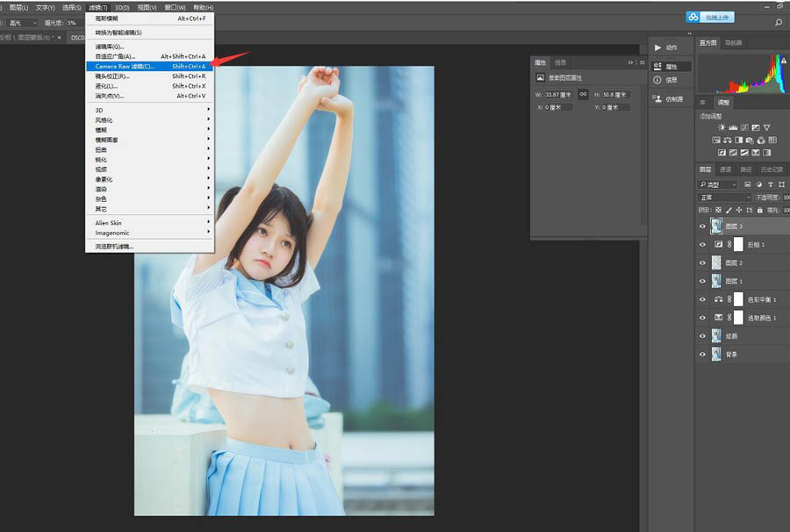Toggle visibility of 图层 3 layer

click(x=702, y=226)
